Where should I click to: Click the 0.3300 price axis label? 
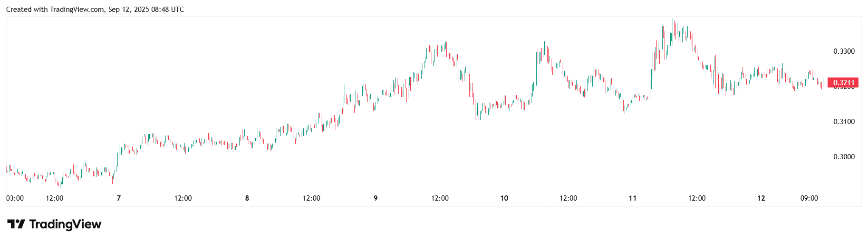844,51
